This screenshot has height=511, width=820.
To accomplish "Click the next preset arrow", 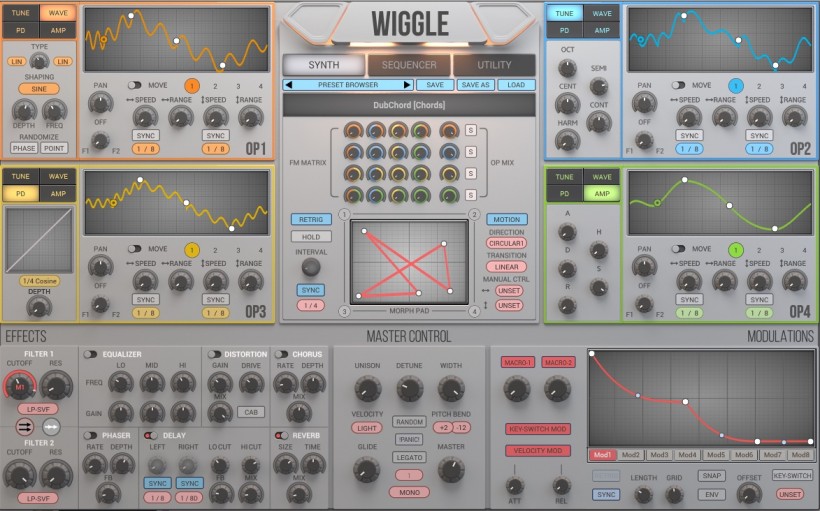I will point(406,85).
